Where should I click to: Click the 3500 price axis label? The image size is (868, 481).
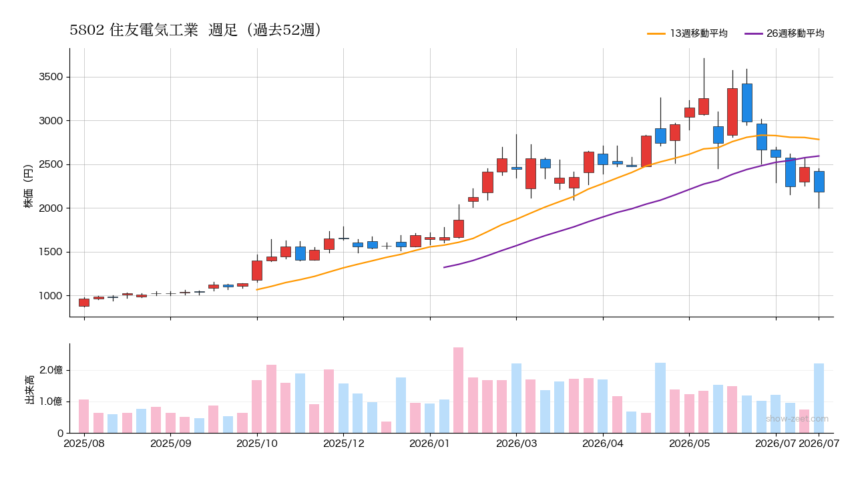(51, 77)
